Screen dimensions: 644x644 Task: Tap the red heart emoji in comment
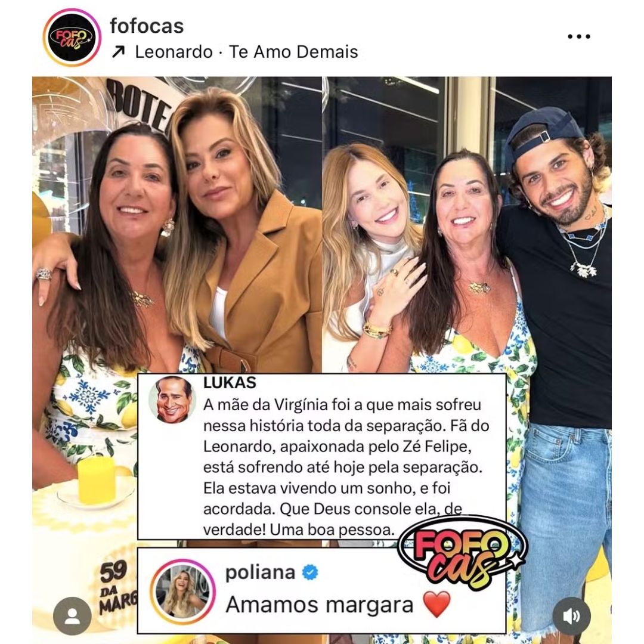pos(436,604)
